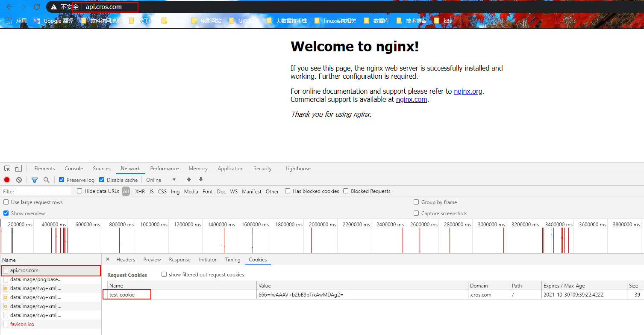This screenshot has width=644, height=335.
Task: Click the test-cookie name cell
Action: coord(182,295)
